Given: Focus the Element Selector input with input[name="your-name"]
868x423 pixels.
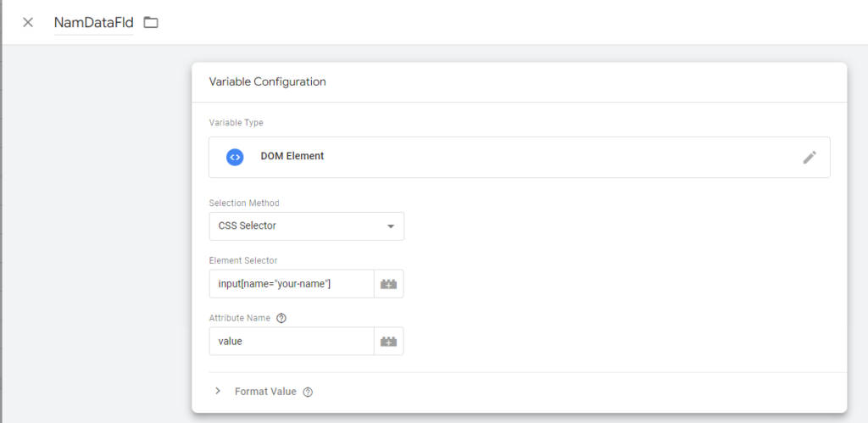Looking at the screenshot, I should click(x=292, y=284).
